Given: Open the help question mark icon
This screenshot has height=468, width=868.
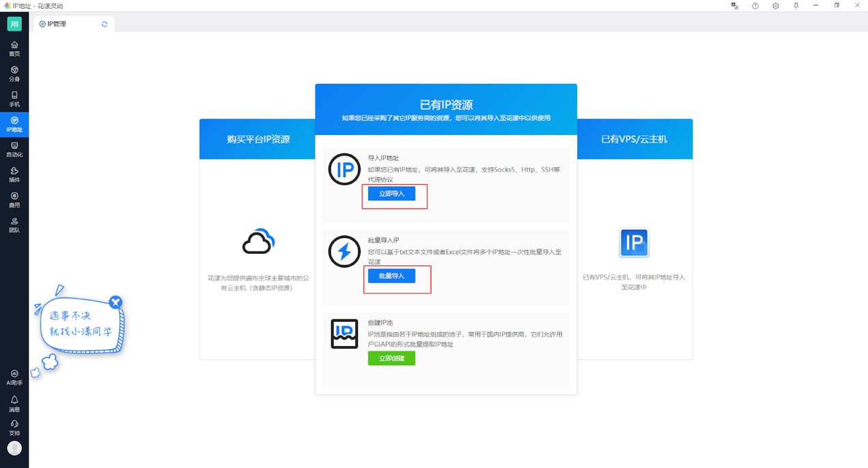Looking at the screenshot, I should coord(755,5).
